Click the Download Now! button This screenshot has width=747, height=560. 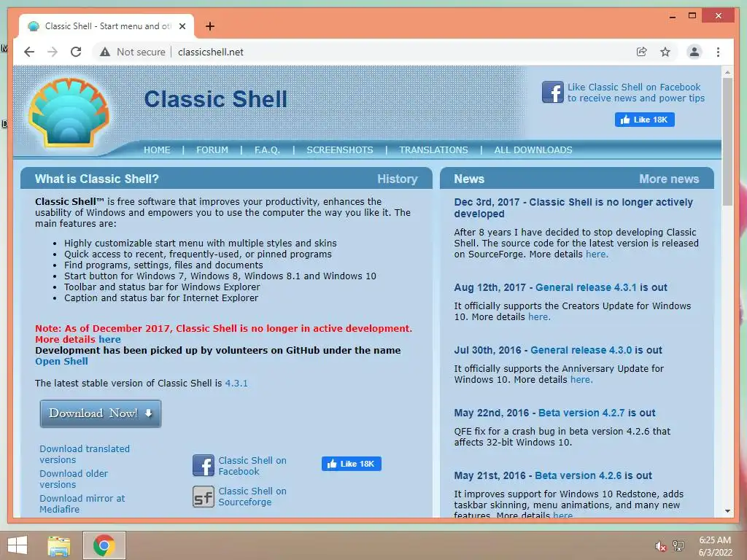click(x=101, y=413)
